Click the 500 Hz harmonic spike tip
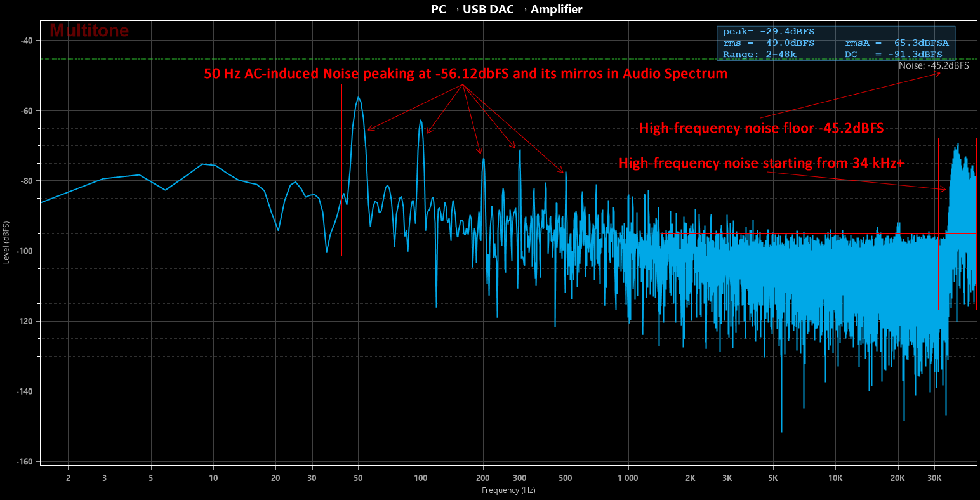 coord(566,172)
